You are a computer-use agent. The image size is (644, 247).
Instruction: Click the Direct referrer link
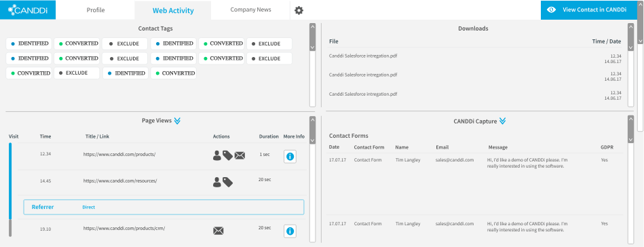point(88,207)
